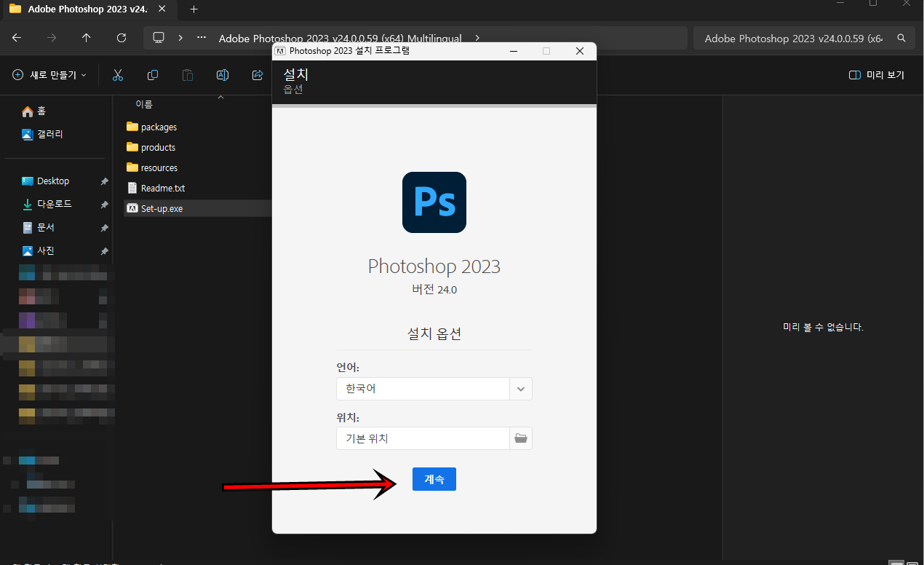Unpin Desktop using its pin icon

pos(104,181)
